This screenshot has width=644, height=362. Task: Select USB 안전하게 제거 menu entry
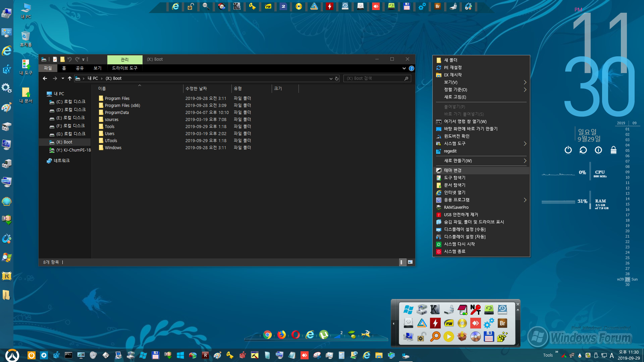click(481, 215)
